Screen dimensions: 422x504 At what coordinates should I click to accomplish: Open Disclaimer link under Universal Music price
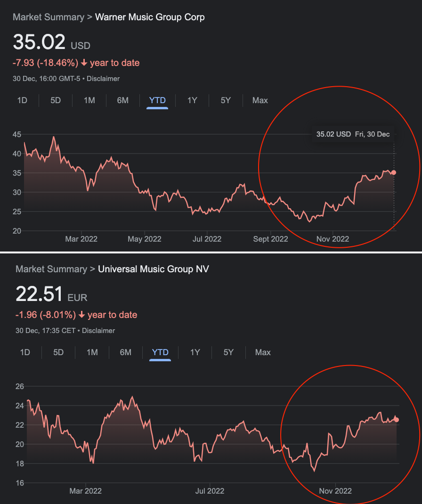98,331
